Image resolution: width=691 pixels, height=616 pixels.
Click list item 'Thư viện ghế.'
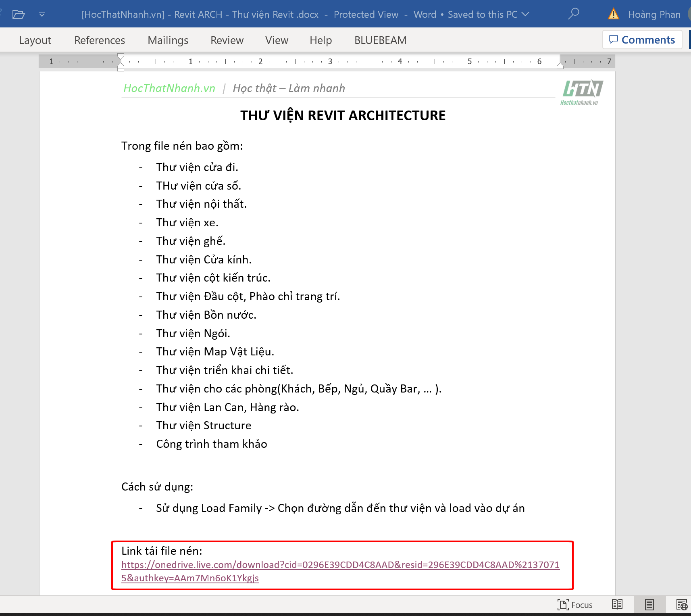click(x=191, y=241)
